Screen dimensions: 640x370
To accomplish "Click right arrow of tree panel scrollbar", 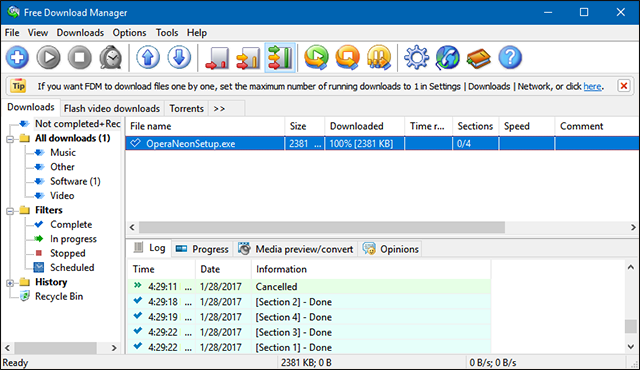I will coord(114,348).
